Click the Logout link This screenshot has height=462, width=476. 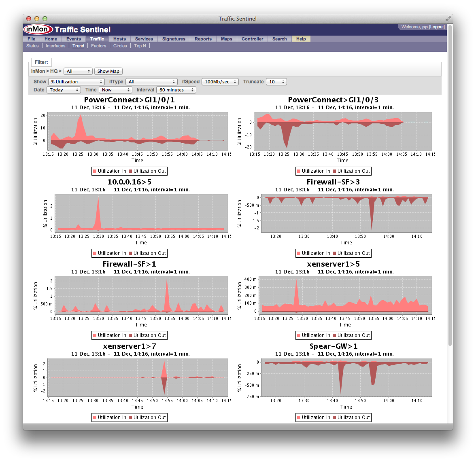tap(437, 27)
